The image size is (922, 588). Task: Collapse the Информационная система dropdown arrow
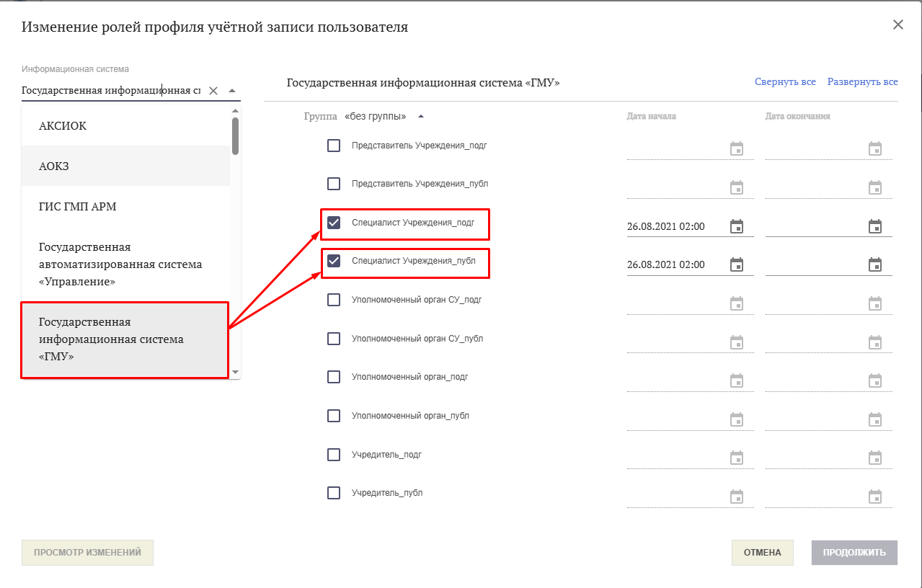(231, 91)
